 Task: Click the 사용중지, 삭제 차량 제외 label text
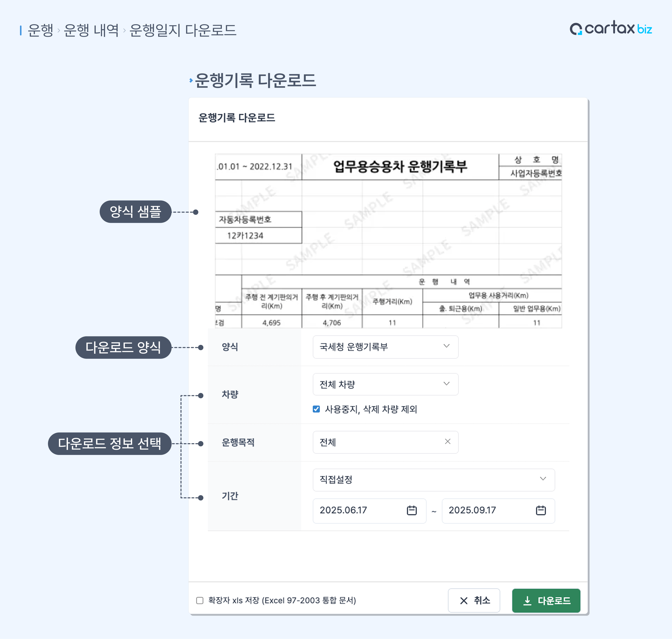point(371,409)
